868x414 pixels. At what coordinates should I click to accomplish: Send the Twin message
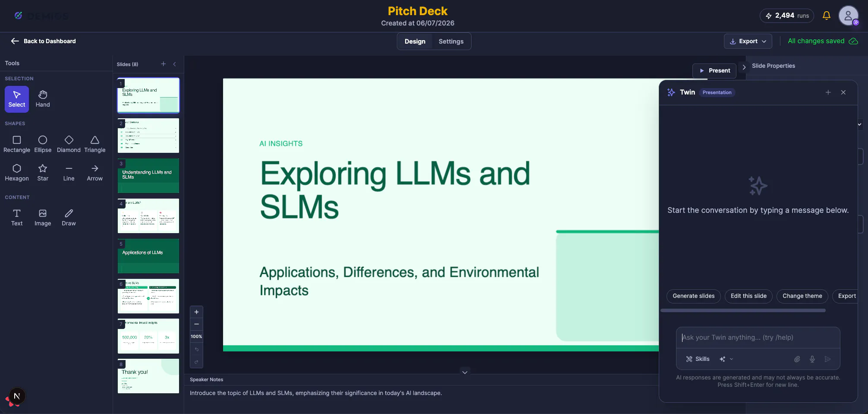click(827, 359)
